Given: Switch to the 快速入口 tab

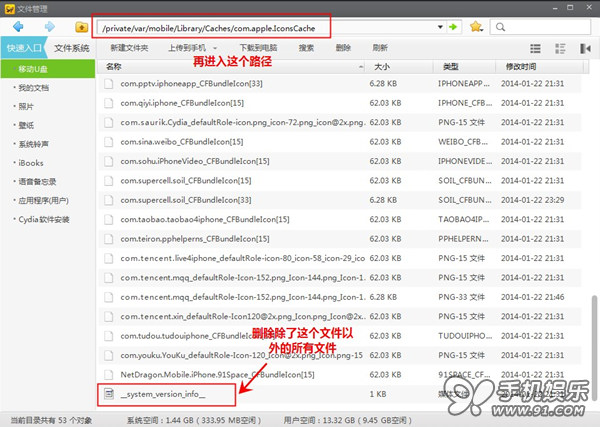Looking at the screenshot, I should tap(24, 48).
